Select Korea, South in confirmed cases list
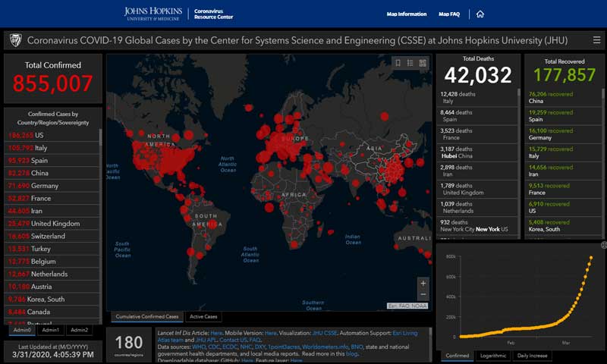The height and width of the screenshot is (364, 607). (x=52, y=299)
